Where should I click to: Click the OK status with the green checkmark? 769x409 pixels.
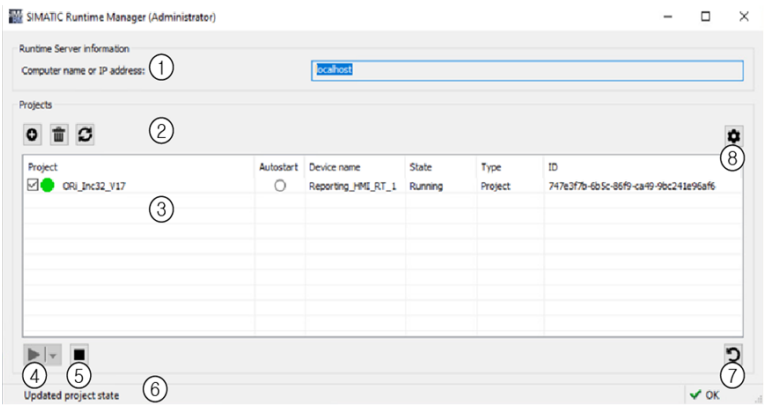705,395
